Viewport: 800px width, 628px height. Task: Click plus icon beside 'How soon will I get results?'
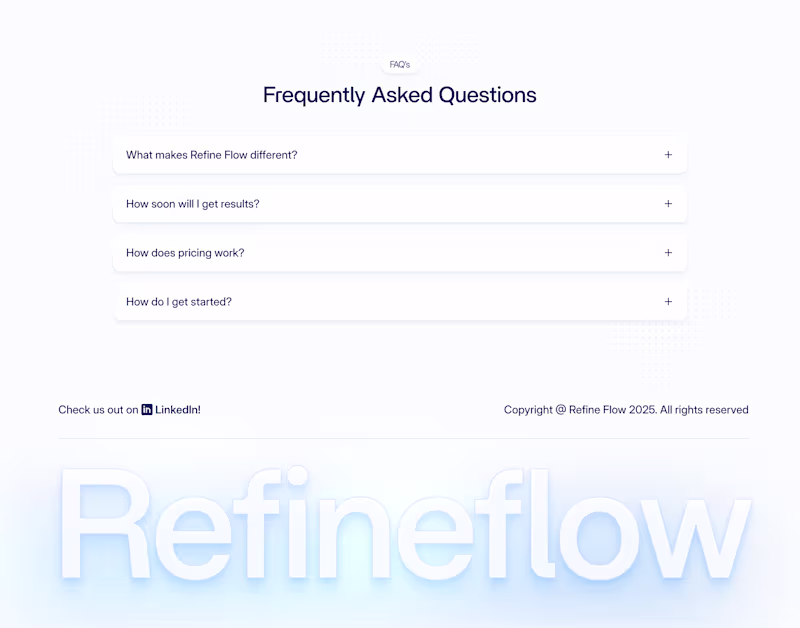(x=668, y=204)
